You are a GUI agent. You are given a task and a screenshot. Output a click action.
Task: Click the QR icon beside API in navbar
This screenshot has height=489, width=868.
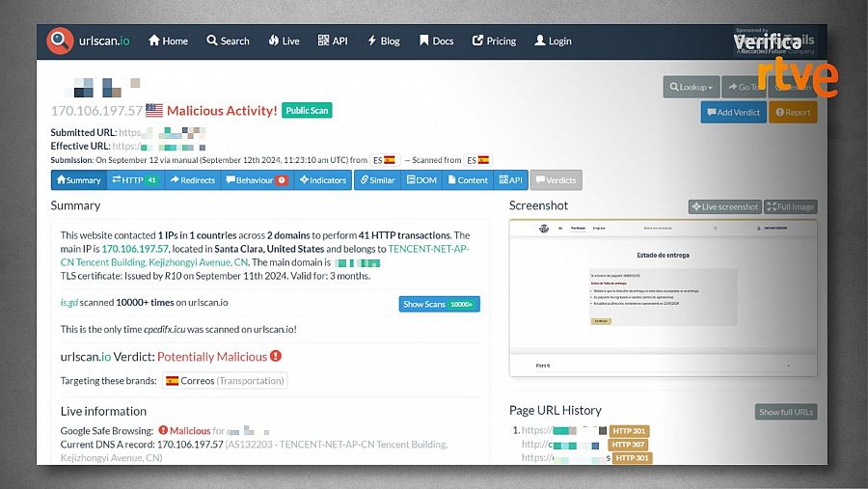[x=323, y=41]
